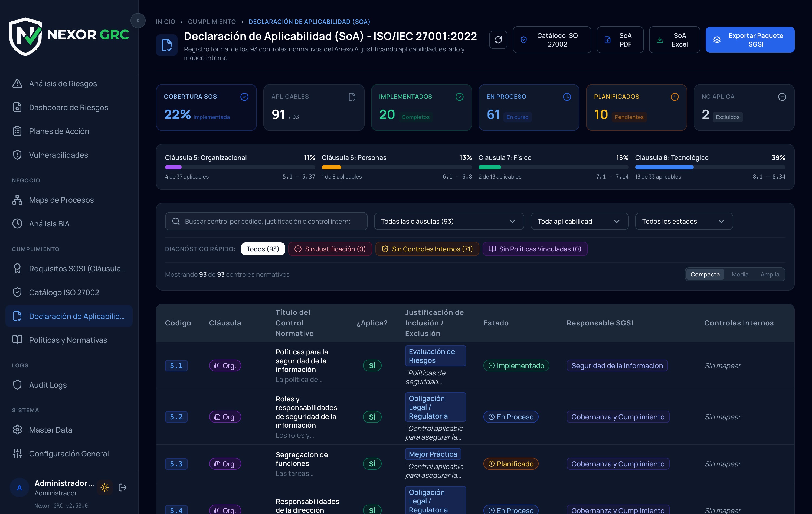Image resolution: width=812 pixels, height=514 pixels.
Task: Download the SoA Excel
Action: 674,40
